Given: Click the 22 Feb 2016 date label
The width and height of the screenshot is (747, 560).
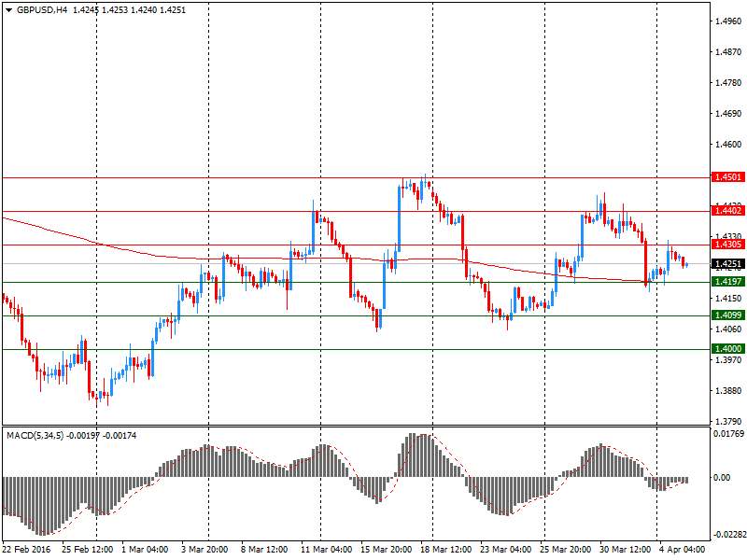Looking at the screenshot, I should [x=26, y=549].
